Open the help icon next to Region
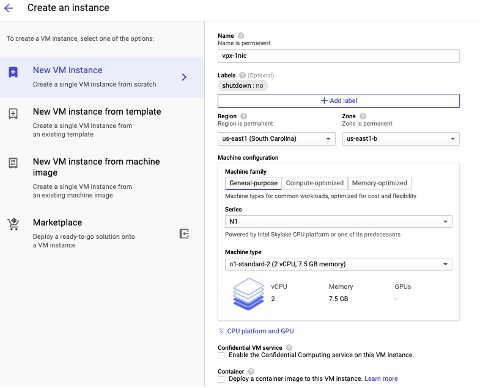This screenshot has height=388, width=480. [244, 116]
